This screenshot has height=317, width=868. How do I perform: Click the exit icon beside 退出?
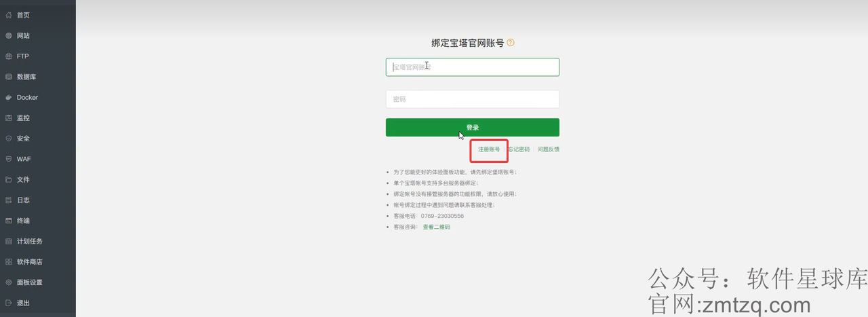[x=9, y=303]
